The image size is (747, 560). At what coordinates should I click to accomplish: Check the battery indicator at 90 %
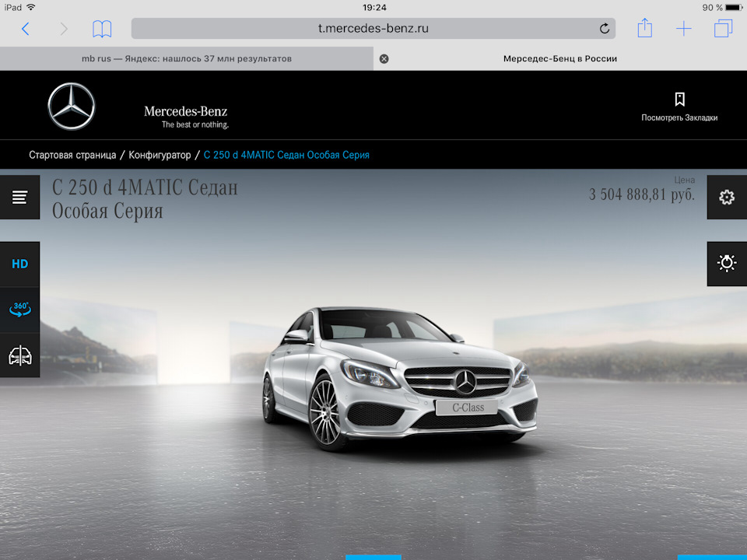click(722, 8)
